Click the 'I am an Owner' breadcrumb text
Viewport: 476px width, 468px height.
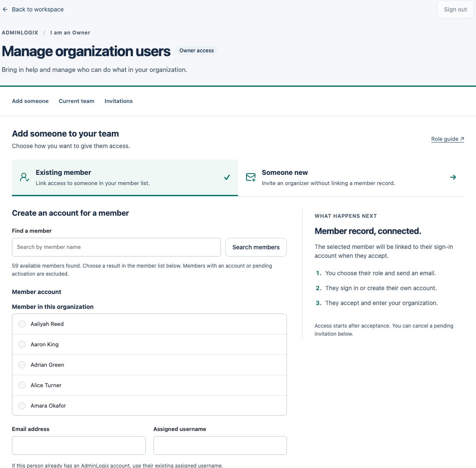coord(70,32)
